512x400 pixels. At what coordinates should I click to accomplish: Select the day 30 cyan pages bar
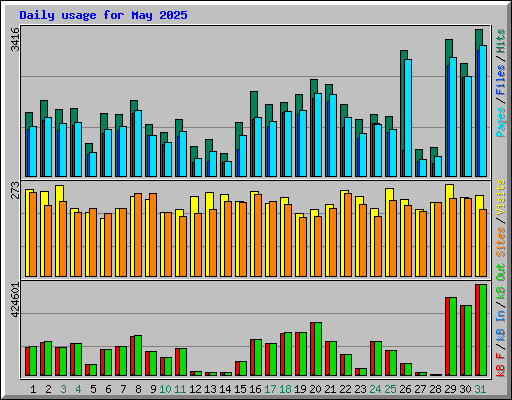click(x=468, y=126)
